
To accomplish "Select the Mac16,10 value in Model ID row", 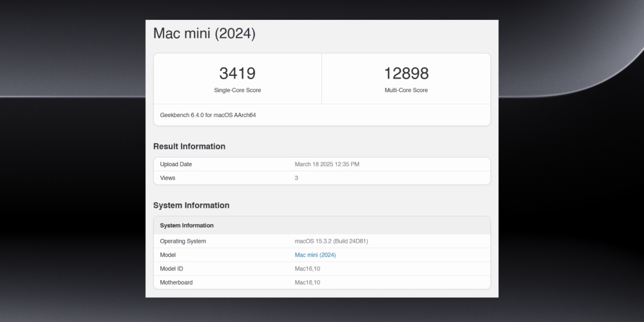I will [x=307, y=269].
